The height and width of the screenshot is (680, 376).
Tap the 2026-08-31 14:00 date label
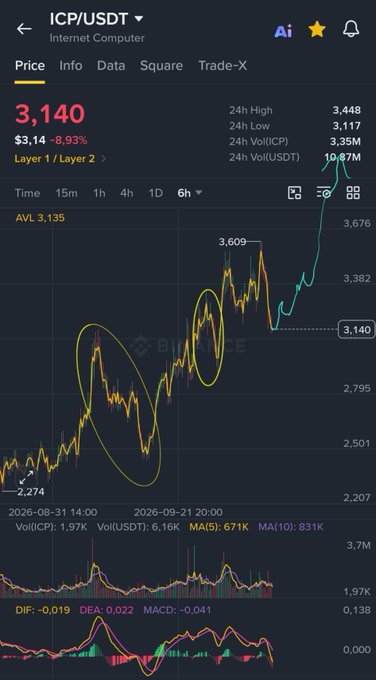point(53,512)
